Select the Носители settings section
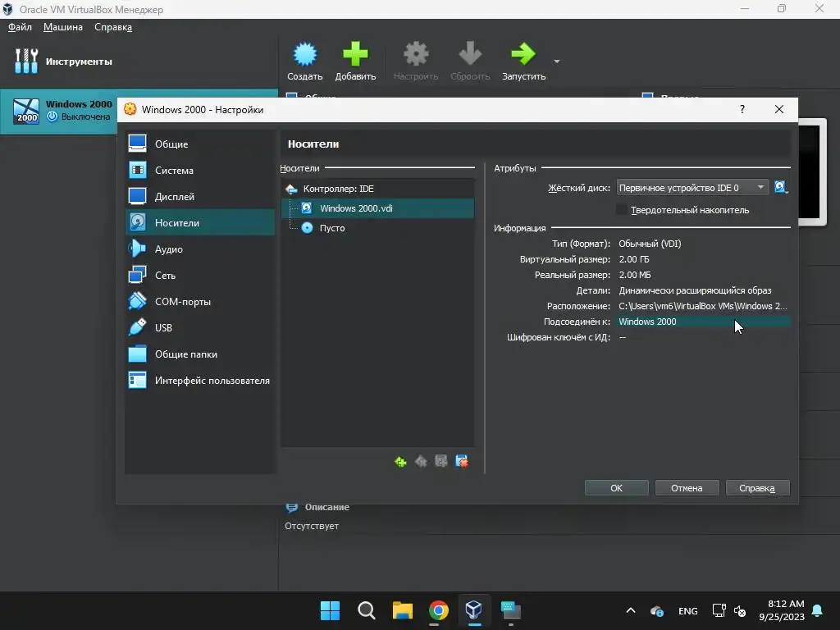This screenshot has height=630, width=840. (x=200, y=222)
